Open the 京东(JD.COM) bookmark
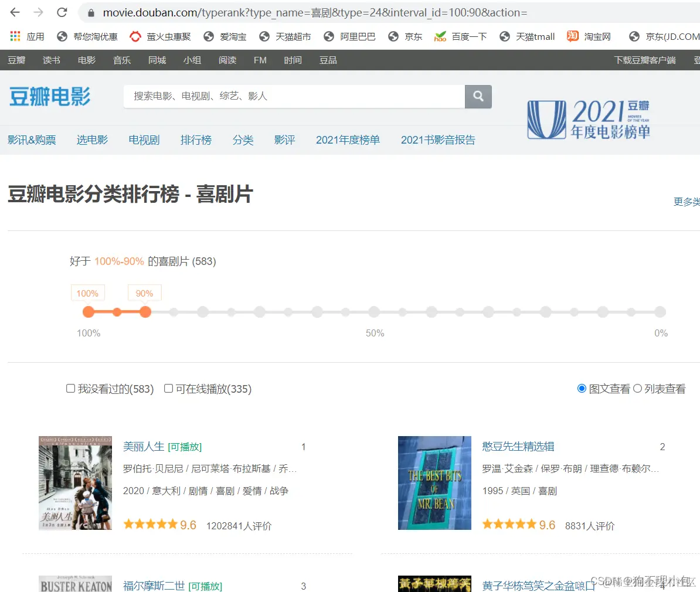This screenshot has width=700, height=592. tap(664, 36)
